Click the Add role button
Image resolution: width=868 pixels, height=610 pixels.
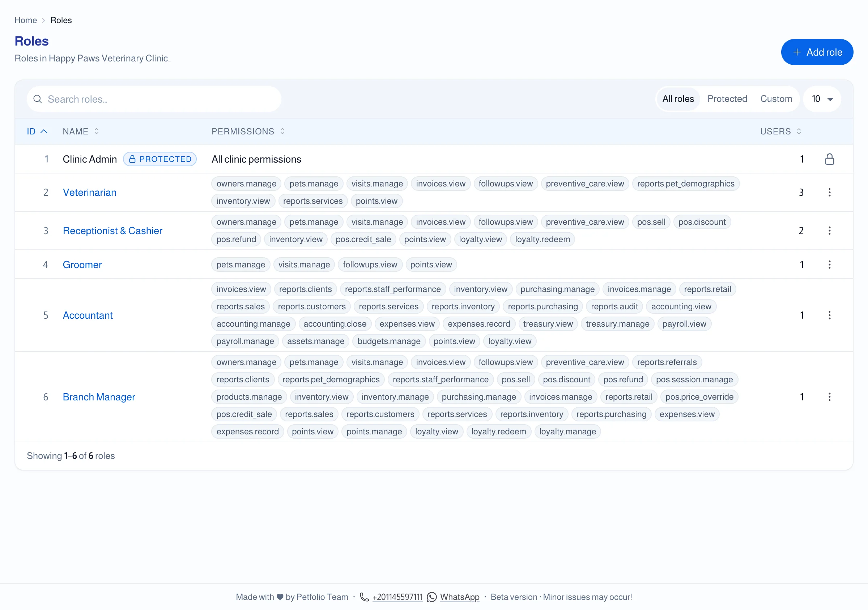coord(817,52)
